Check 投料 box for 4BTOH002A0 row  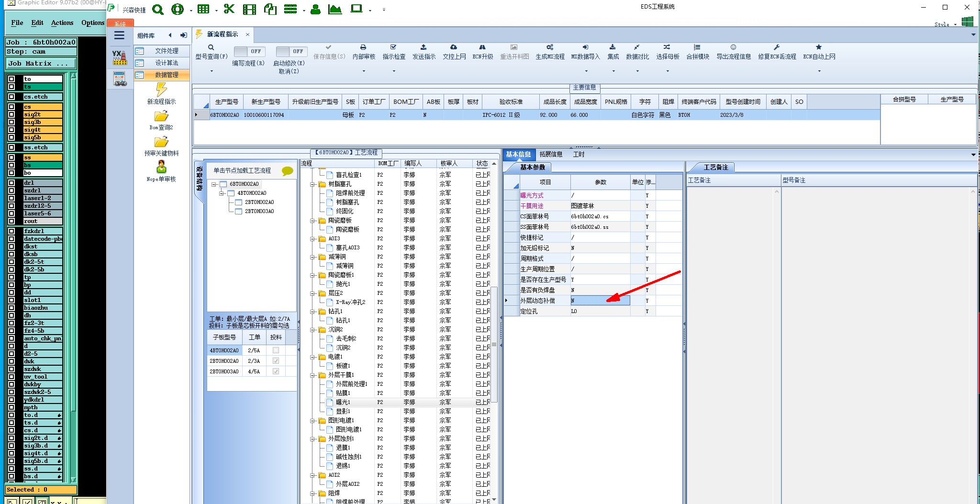(276, 350)
